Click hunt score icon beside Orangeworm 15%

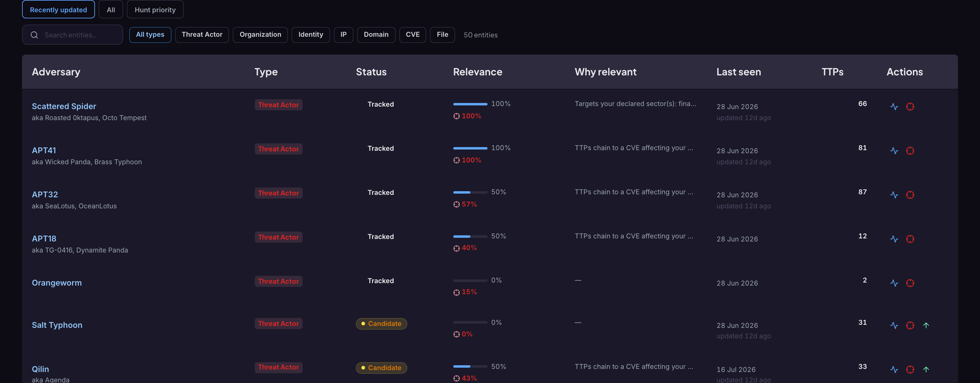pos(457,292)
